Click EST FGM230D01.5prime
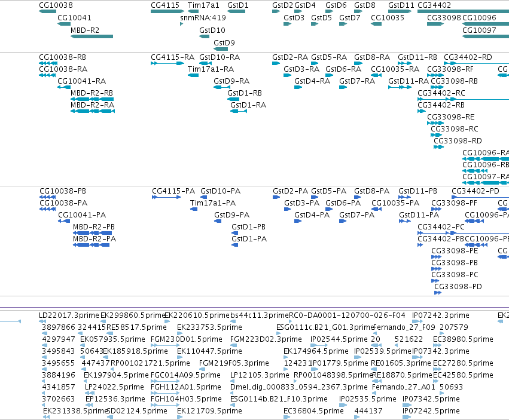This screenshot has width=509, height=420. (x=187, y=339)
